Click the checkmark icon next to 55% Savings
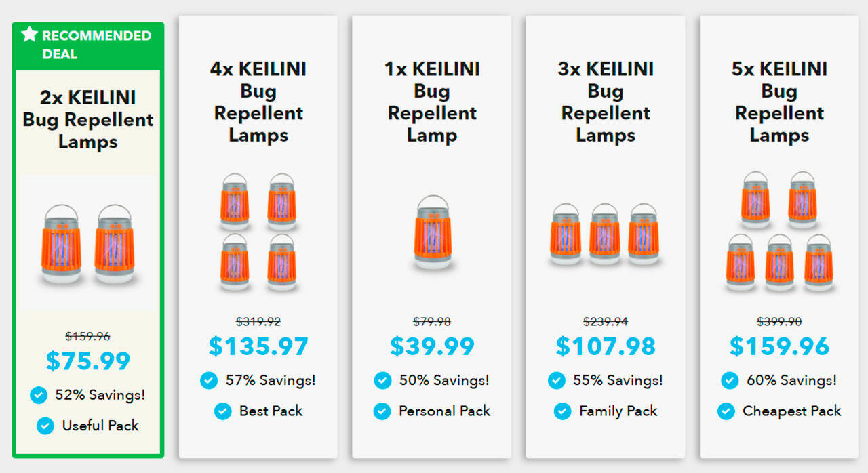 [556, 380]
